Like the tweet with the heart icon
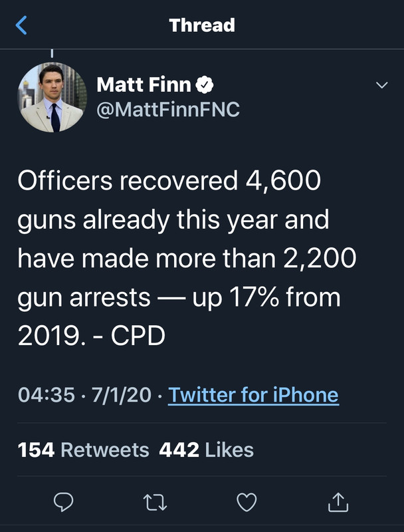 point(247,503)
